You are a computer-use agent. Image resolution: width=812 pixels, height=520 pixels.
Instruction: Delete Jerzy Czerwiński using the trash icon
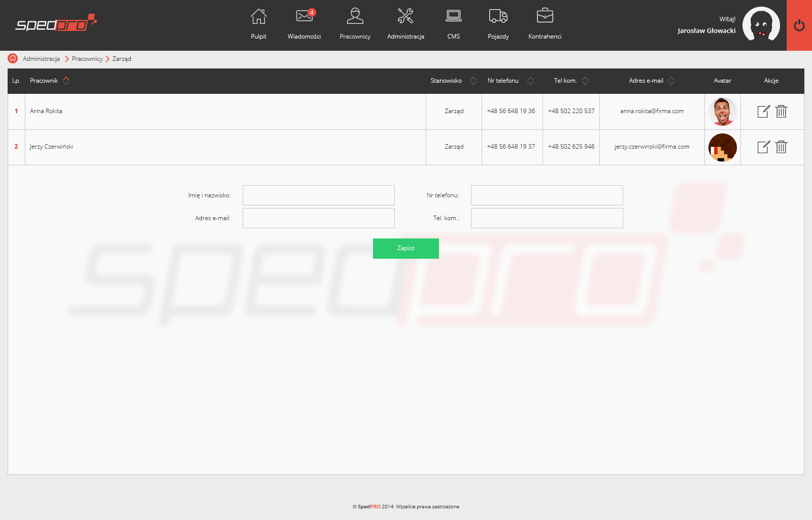click(781, 147)
